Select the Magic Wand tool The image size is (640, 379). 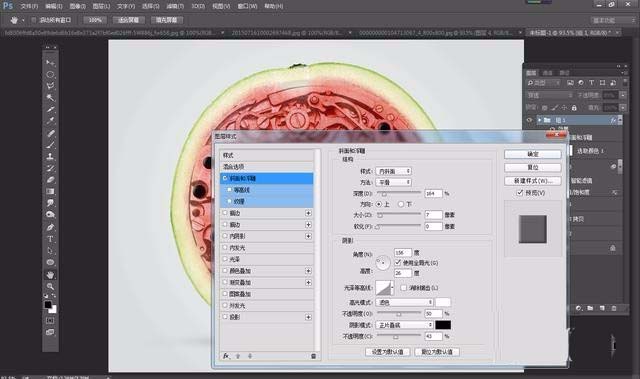pos(50,98)
